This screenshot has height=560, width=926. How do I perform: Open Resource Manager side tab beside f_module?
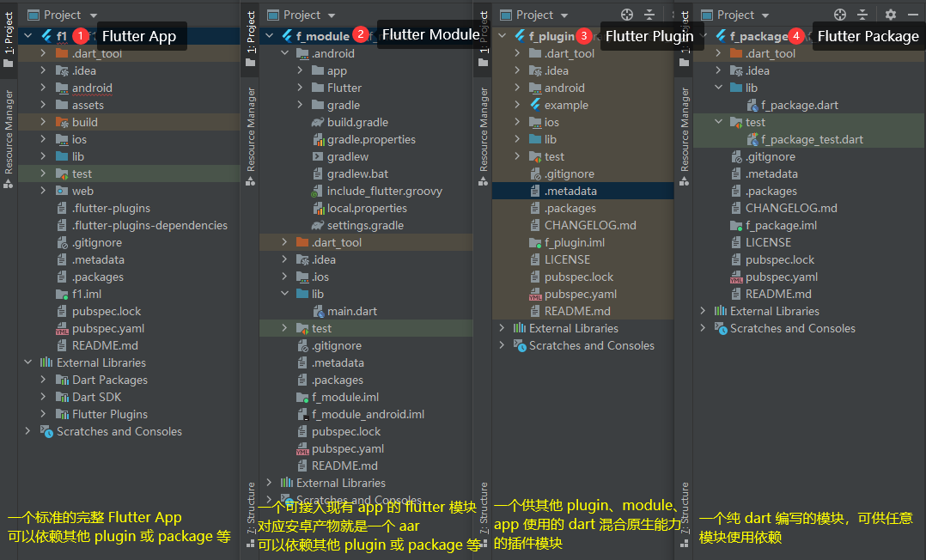point(251,137)
